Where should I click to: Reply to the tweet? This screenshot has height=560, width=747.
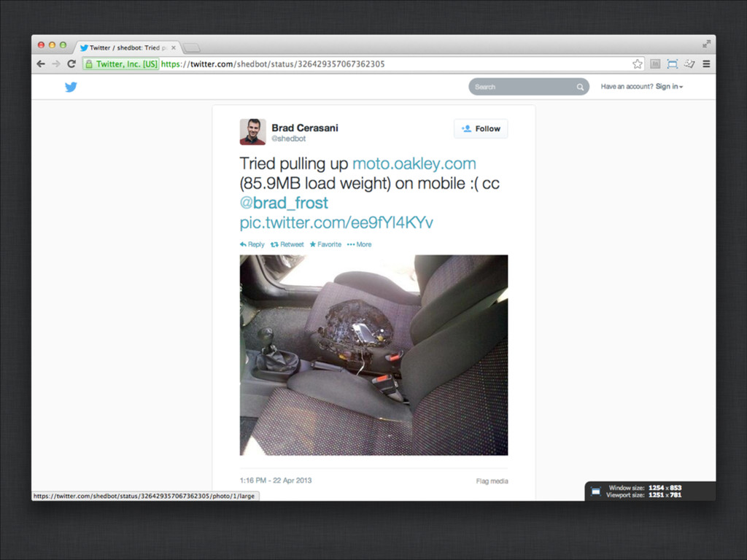coord(252,244)
